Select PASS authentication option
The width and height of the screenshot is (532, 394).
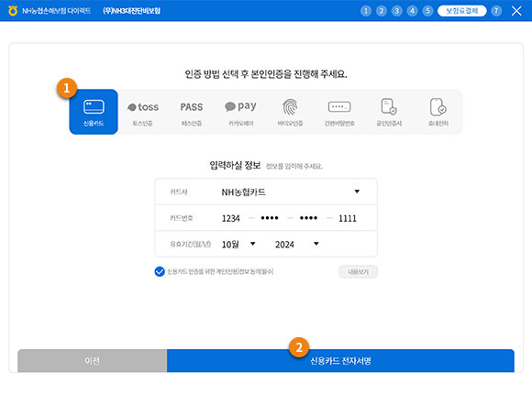(192, 113)
